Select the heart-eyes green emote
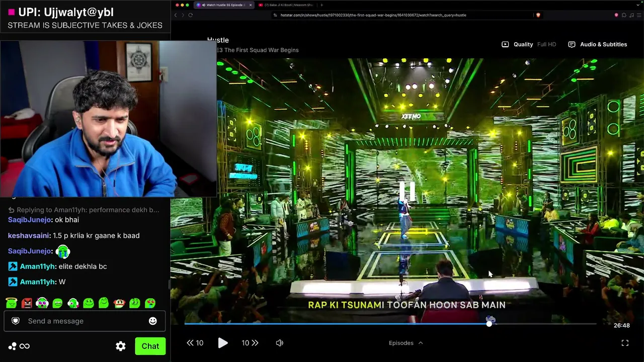 (150, 303)
